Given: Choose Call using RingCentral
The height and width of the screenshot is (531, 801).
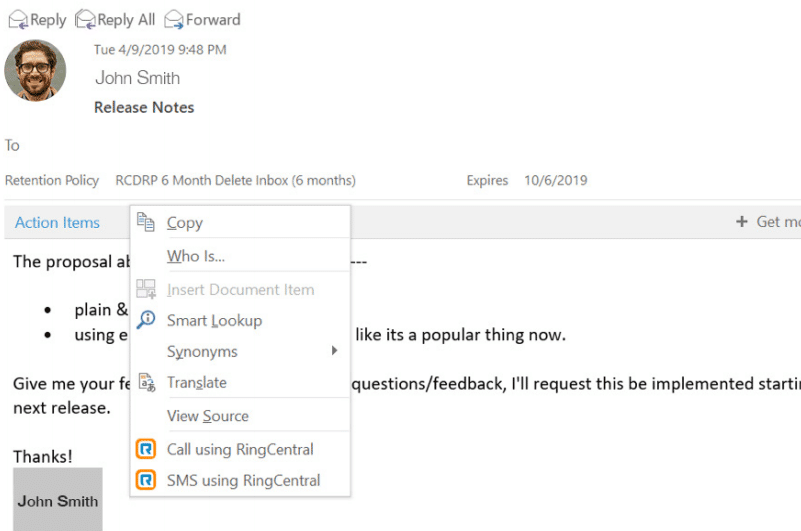Looking at the screenshot, I should [240, 449].
